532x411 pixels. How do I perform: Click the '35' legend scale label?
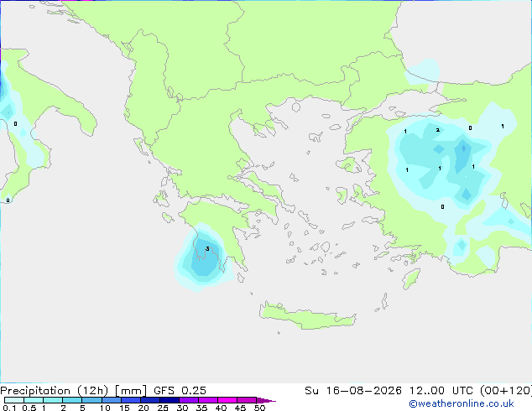(201, 408)
